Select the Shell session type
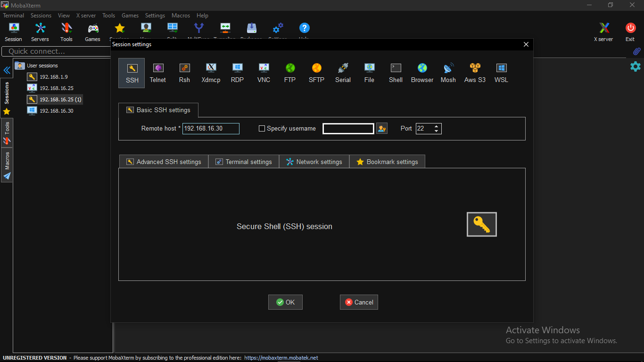 point(396,73)
